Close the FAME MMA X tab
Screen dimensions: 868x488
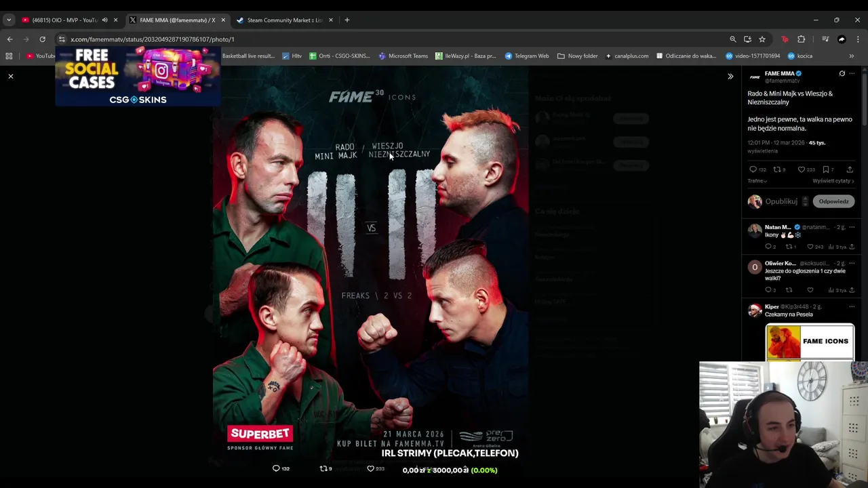(x=222, y=20)
